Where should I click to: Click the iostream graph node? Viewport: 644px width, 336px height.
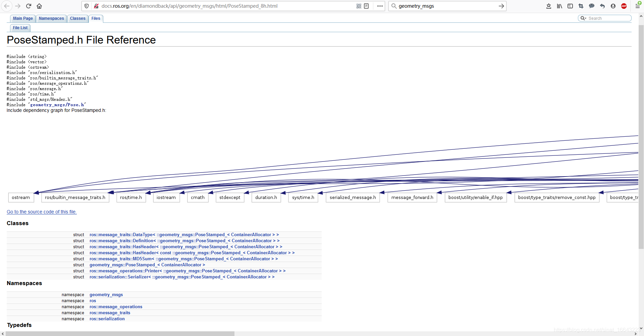click(x=166, y=198)
